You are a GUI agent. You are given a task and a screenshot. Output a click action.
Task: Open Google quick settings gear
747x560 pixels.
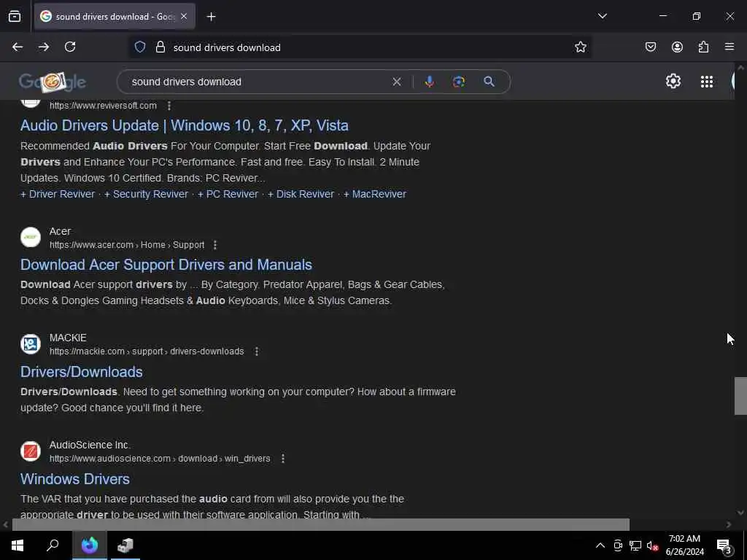(673, 82)
